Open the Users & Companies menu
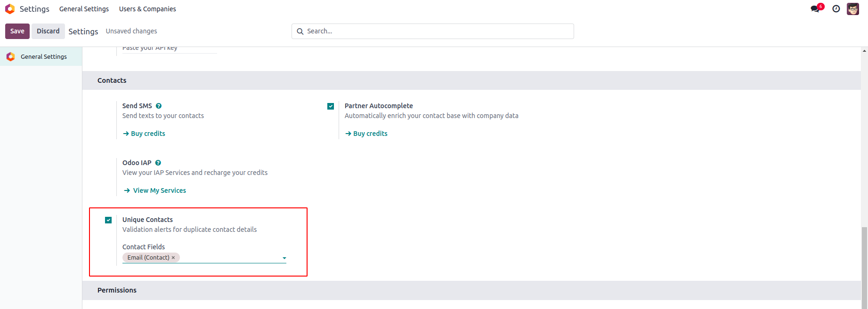The image size is (868, 309). (x=147, y=9)
